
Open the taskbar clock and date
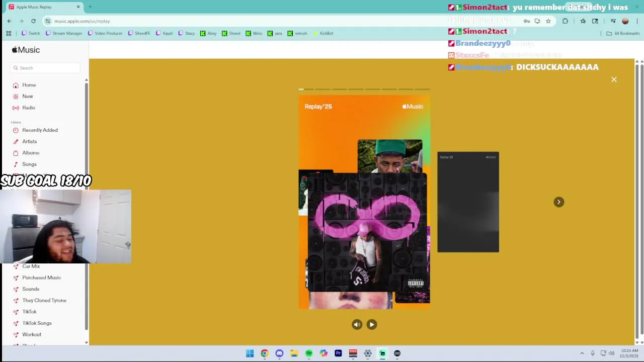click(x=629, y=353)
